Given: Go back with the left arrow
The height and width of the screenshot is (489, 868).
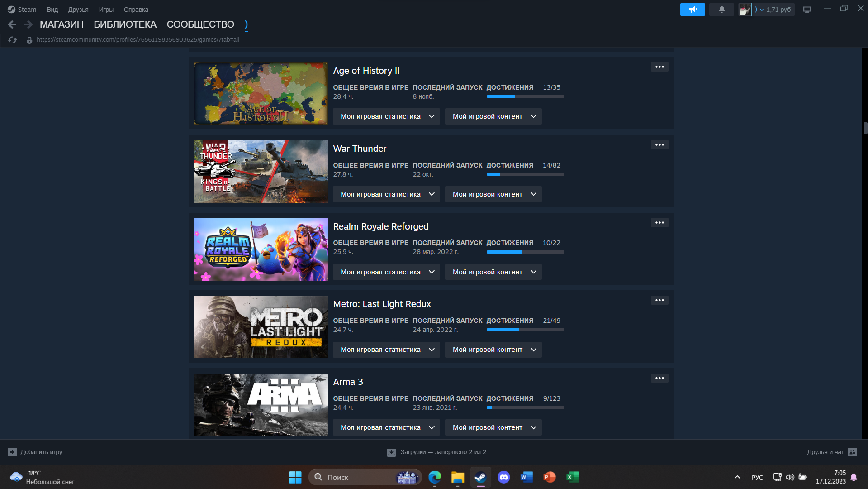Looking at the screenshot, I should [x=12, y=24].
